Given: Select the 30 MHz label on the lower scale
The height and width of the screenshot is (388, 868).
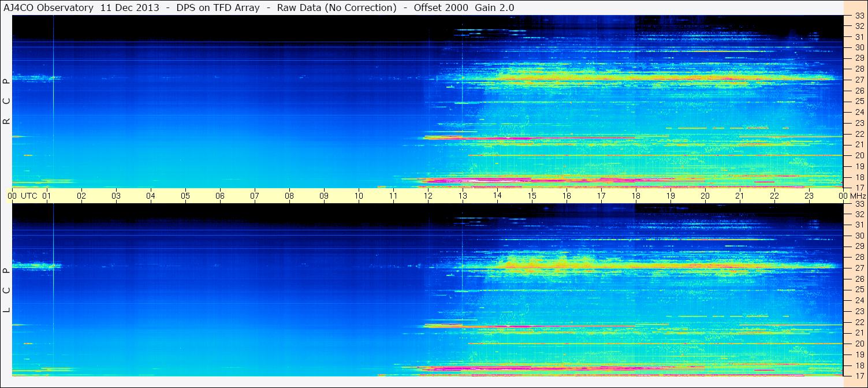Looking at the screenshot, I should (859, 236).
